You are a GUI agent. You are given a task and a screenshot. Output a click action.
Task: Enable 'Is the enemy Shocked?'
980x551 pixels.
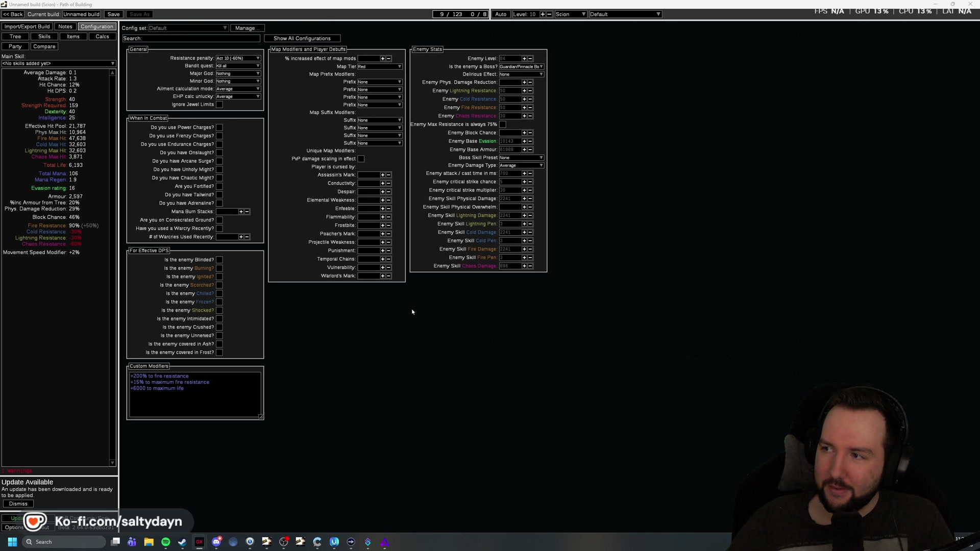(x=219, y=310)
